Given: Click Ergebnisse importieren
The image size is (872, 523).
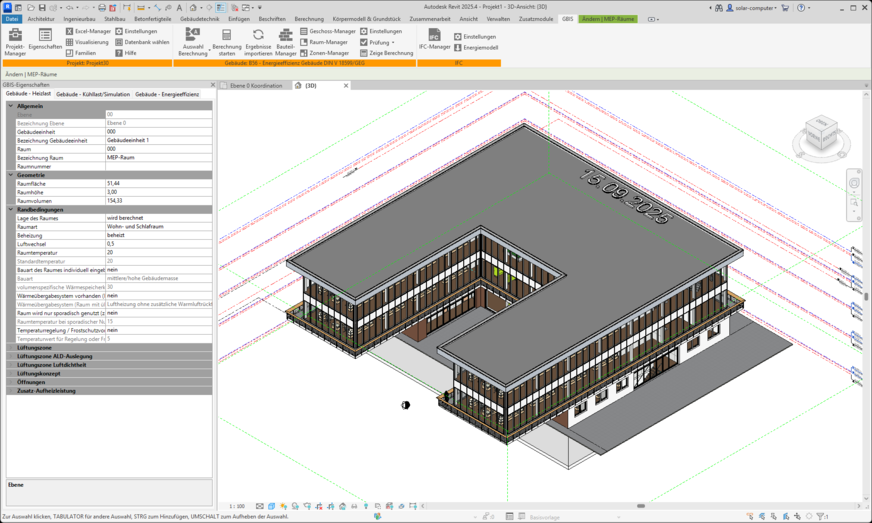Looking at the screenshot, I should click(x=258, y=42).
